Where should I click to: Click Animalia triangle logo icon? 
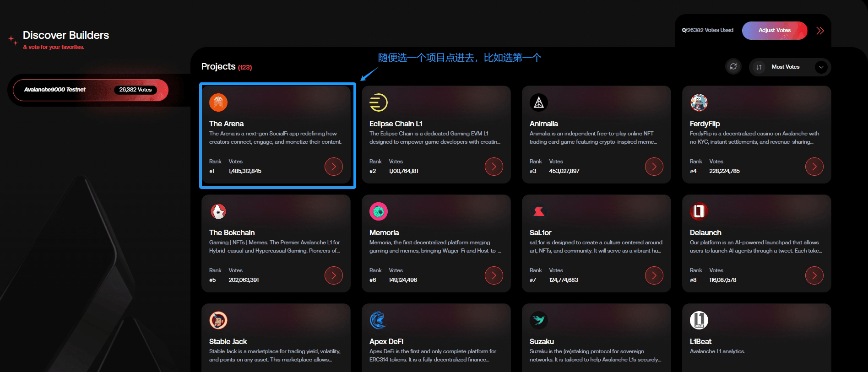539,102
